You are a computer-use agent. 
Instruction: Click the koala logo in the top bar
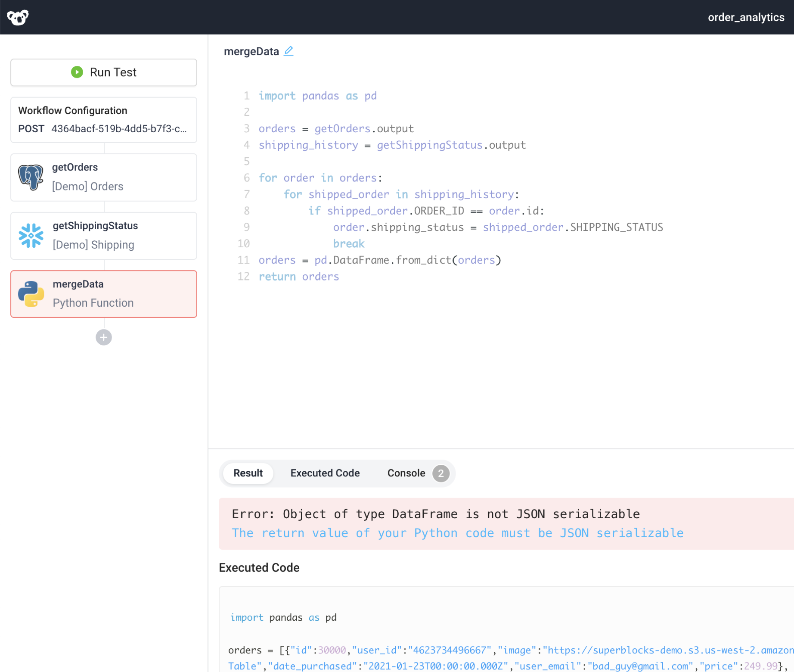coord(18,17)
